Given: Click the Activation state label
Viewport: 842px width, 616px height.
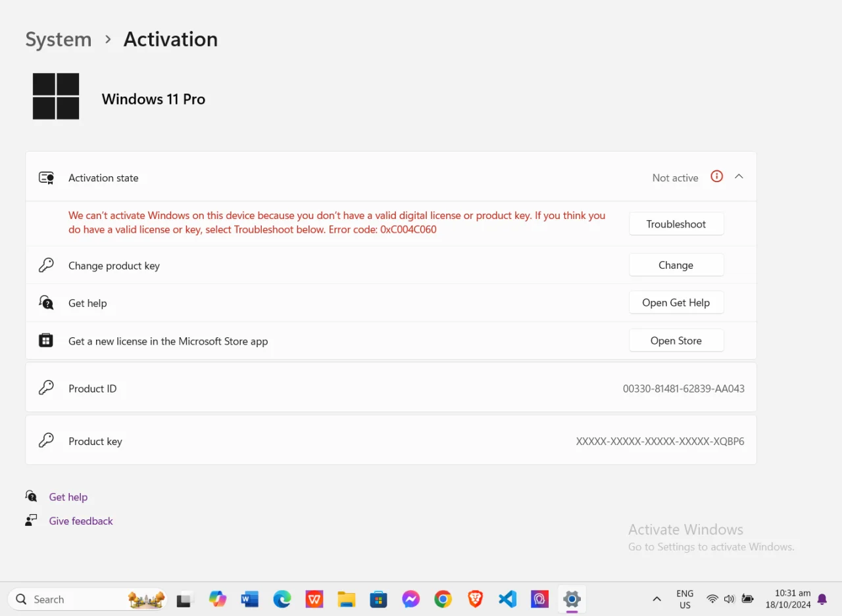Looking at the screenshot, I should (103, 178).
